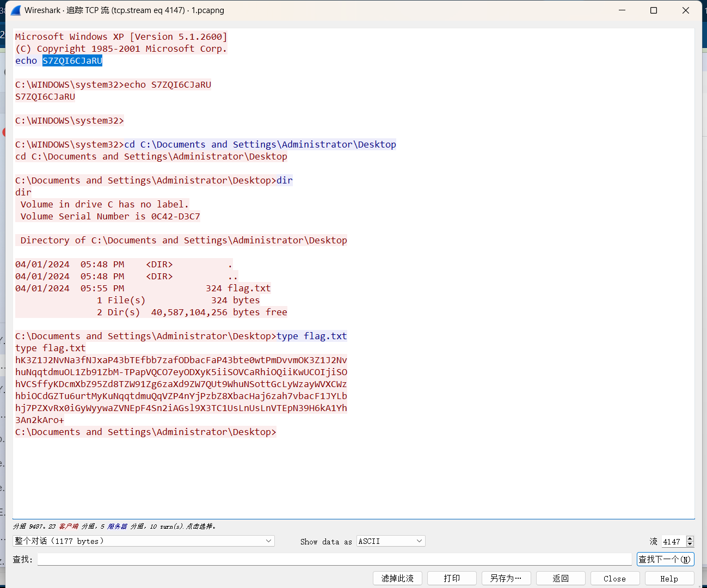Click the encoded line starting hbiOCdGZTu6urtMy
707x588 pixels.
pos(181,396)
